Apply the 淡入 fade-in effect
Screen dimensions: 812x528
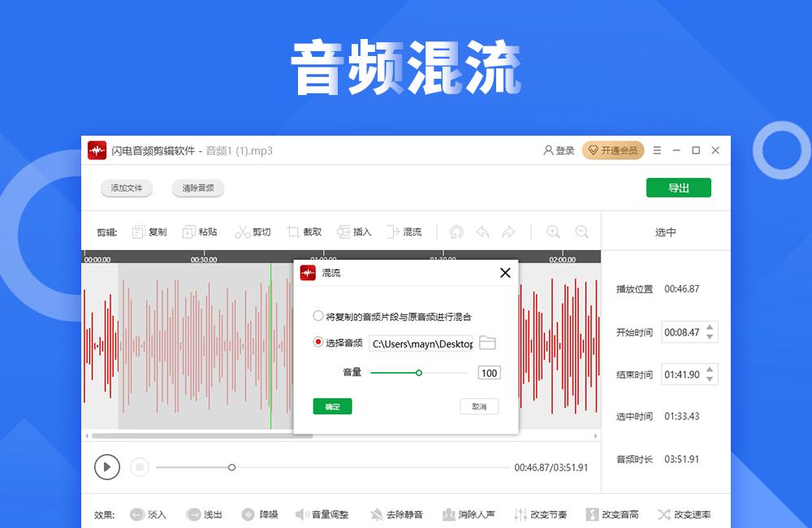click(148, 514)
